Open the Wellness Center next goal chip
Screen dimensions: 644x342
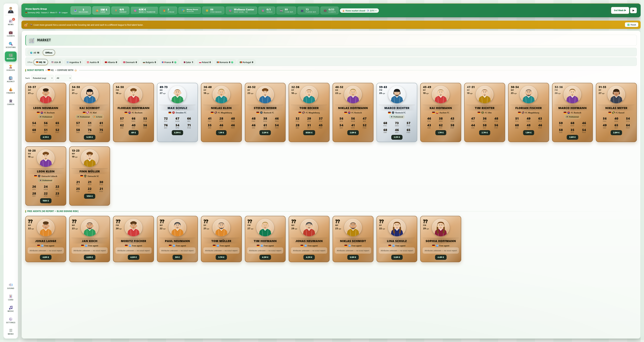[x=241, y=11]
